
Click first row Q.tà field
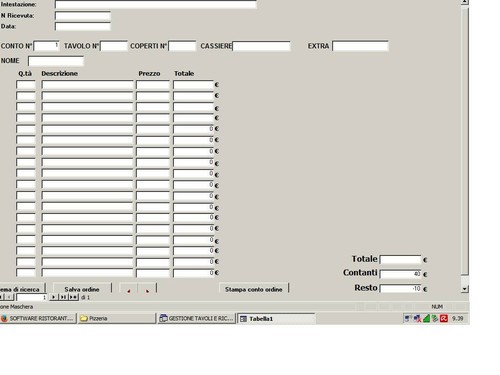pos(26,85)
